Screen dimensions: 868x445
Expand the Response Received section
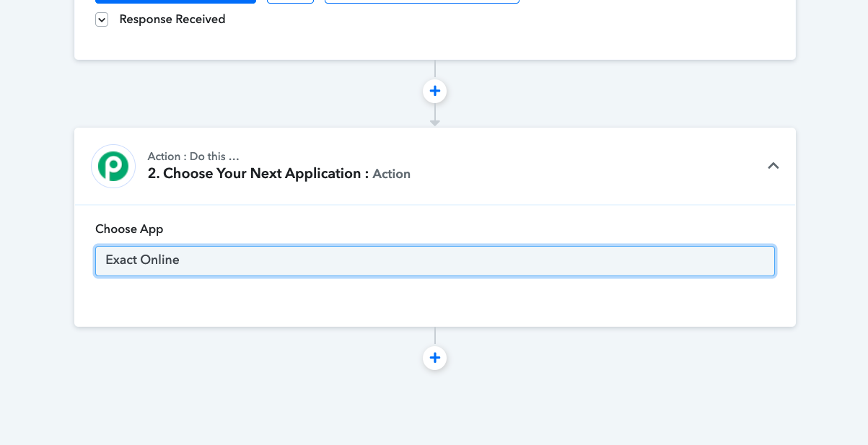[102, 20]
